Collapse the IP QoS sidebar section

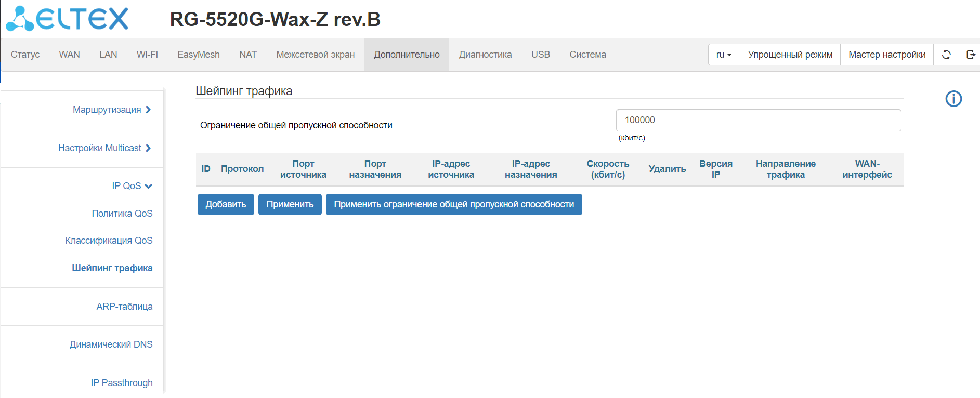[132, 186]
